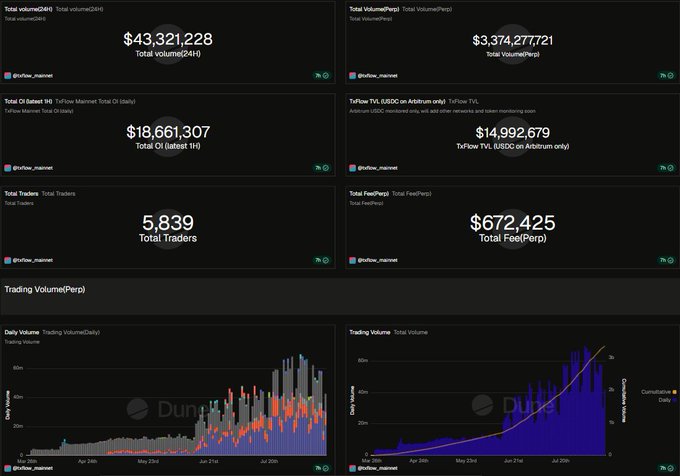Click author avatar in Total OI (latest 1H) card

pyautogui.click(x=7, y=168)
